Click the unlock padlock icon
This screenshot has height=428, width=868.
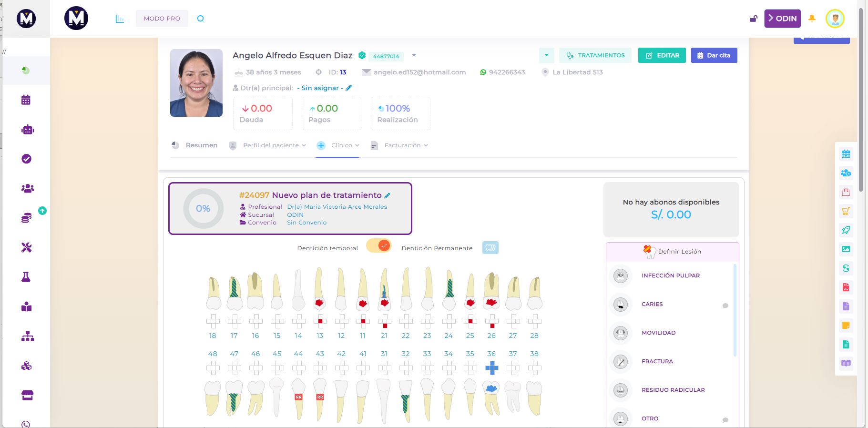[754, 19]
